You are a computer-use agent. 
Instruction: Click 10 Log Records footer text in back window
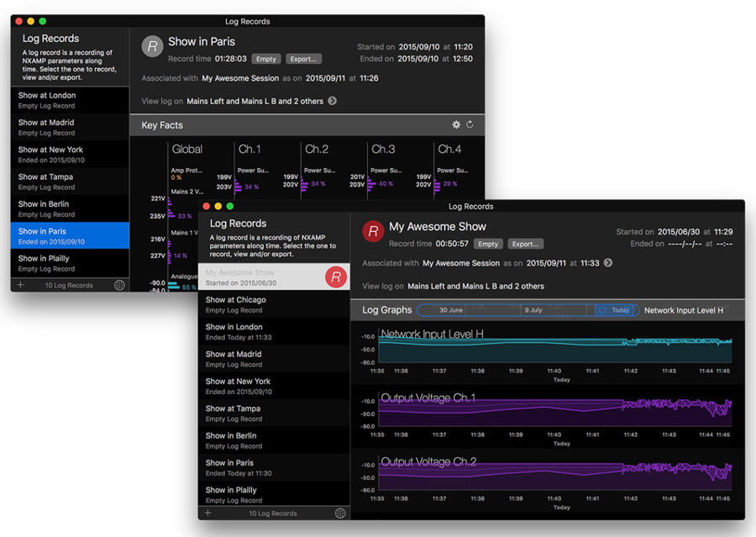click(x=69, y=285)
